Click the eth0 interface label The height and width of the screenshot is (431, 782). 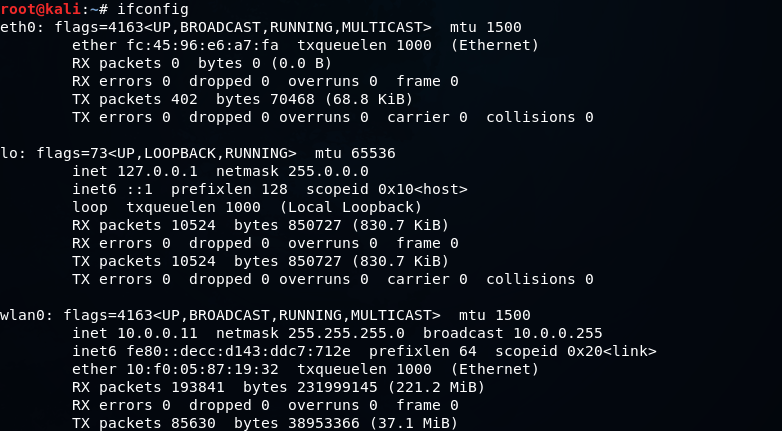20,27
